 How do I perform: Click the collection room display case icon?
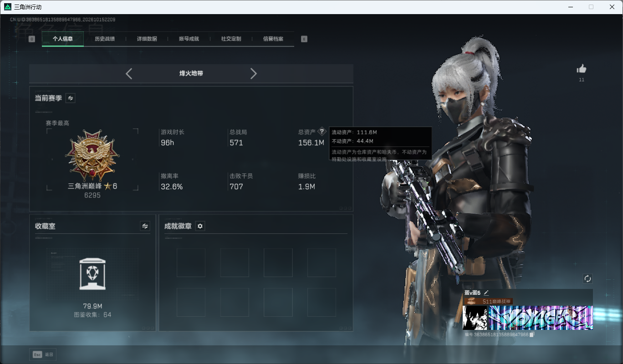(92, 273)
